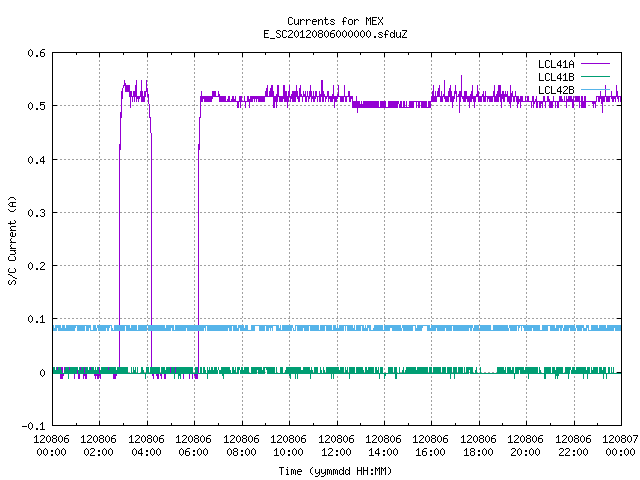640x480 pixels.
Task: Click the x-axis tick label 120806 02:00
Action: [98, 446]
